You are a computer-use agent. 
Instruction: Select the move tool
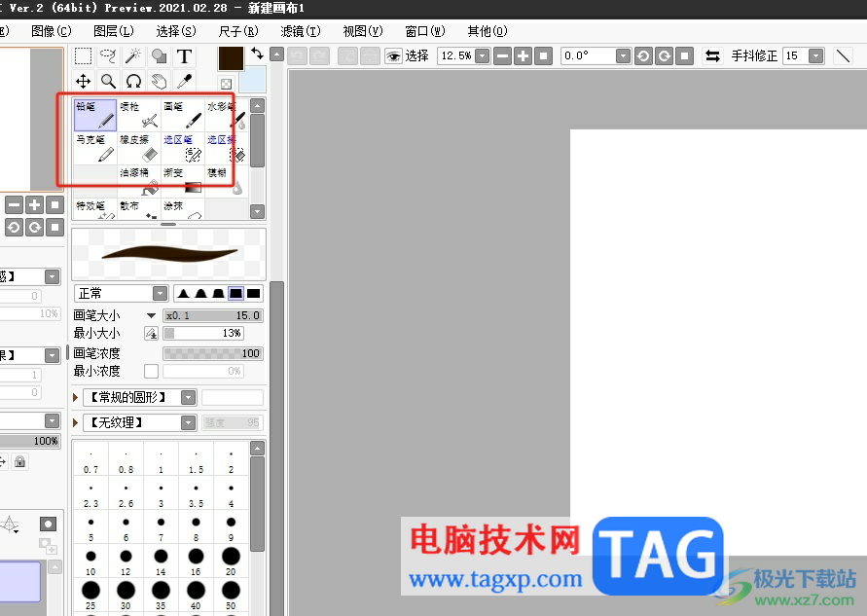click(83, 82)
